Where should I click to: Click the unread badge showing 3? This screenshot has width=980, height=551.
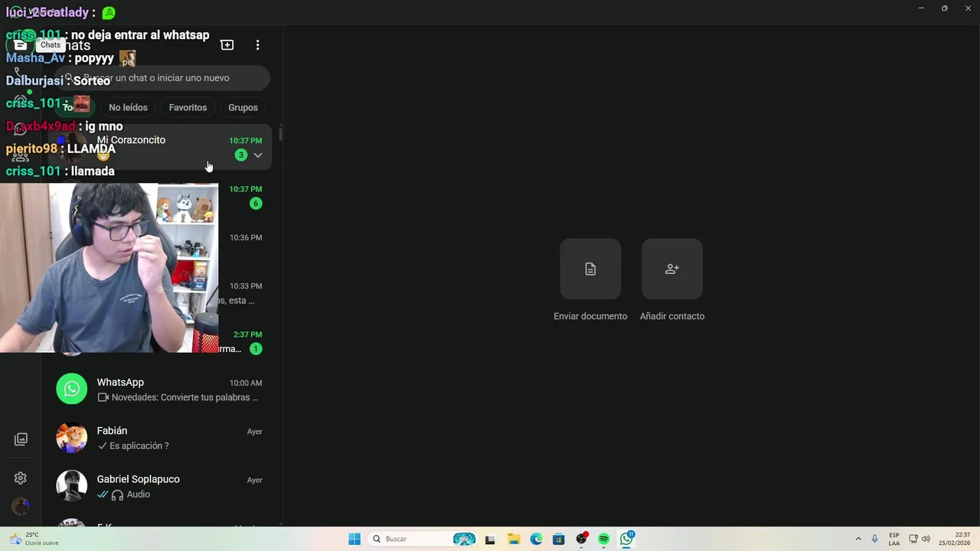point(241,155)
